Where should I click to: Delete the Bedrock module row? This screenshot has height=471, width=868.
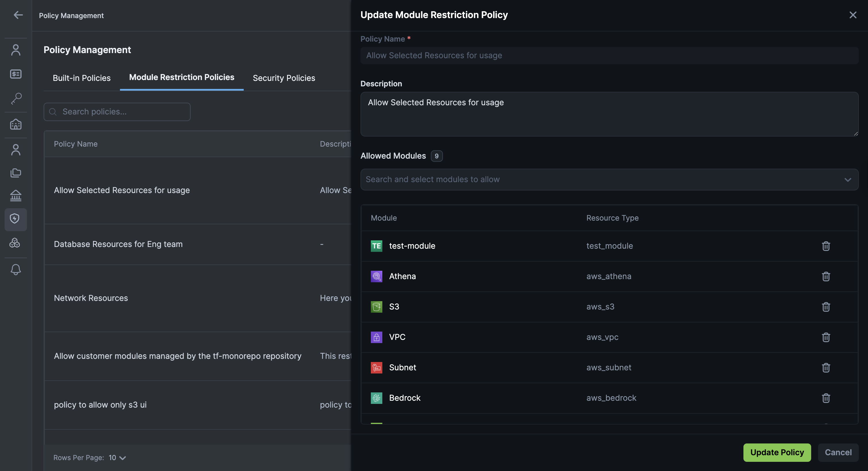pyautogui.click(x=826, y=398)
